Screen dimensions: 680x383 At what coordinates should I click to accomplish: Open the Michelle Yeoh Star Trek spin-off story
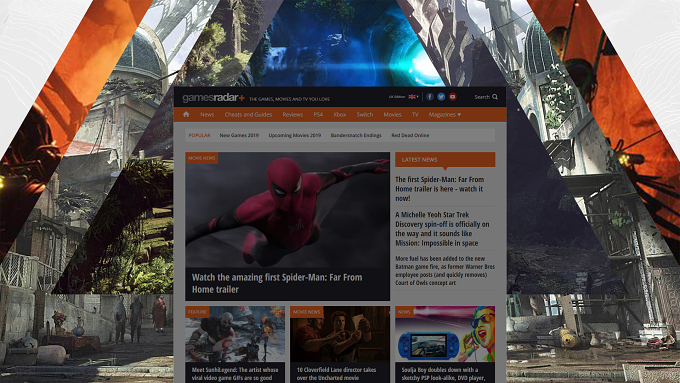click(x=442, y=229)
